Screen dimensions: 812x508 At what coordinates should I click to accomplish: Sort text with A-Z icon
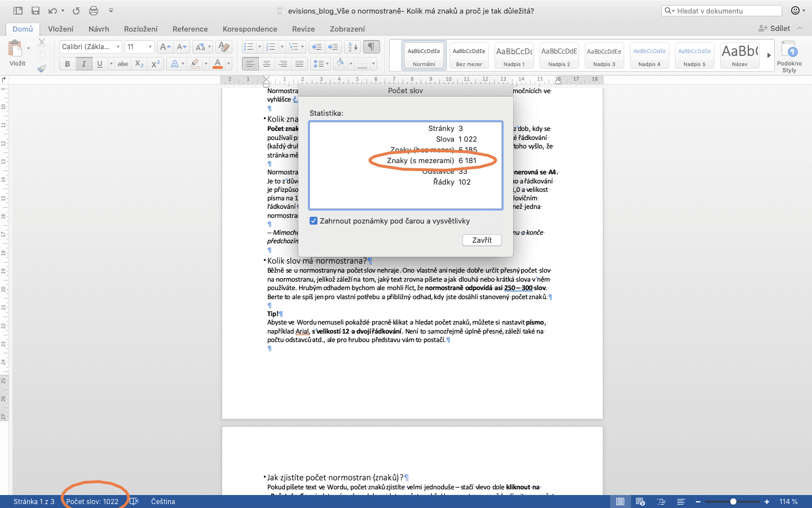[x=352, y=47]
